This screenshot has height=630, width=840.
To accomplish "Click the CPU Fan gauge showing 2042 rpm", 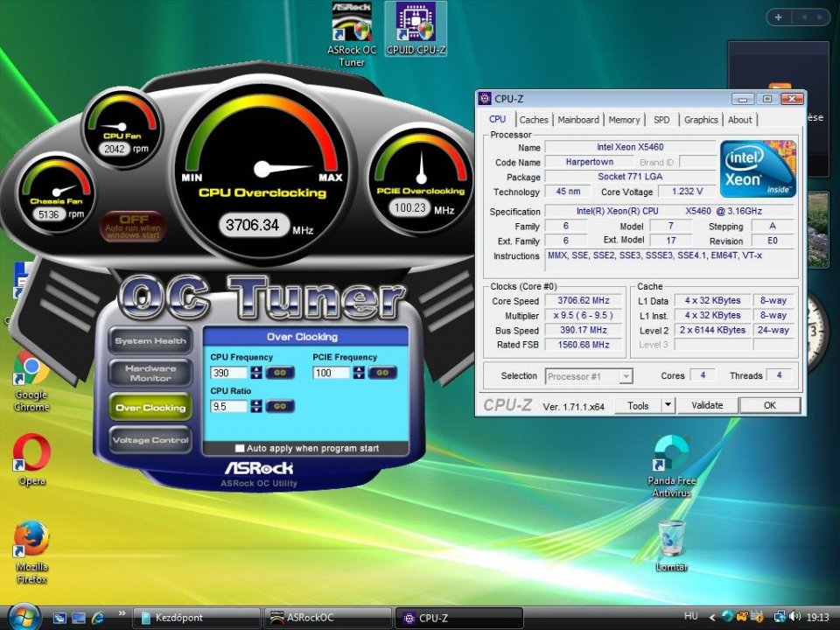I will point(122,129).
